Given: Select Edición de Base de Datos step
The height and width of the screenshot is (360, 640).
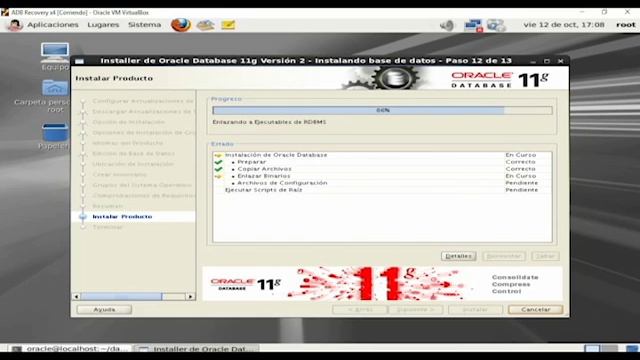Looking at the screenshot, I should coord(133,154).
